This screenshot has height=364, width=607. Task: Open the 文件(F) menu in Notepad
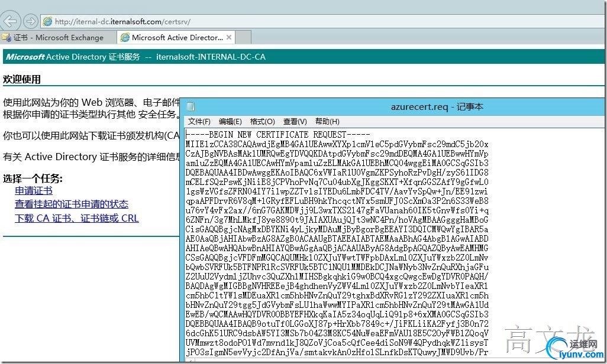pyautogui.click(x=199, y=122)
